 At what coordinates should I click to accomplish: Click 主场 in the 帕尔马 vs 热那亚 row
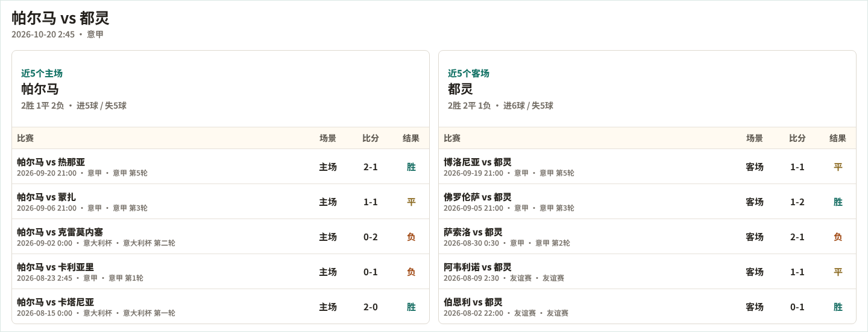tap(328, 167)
